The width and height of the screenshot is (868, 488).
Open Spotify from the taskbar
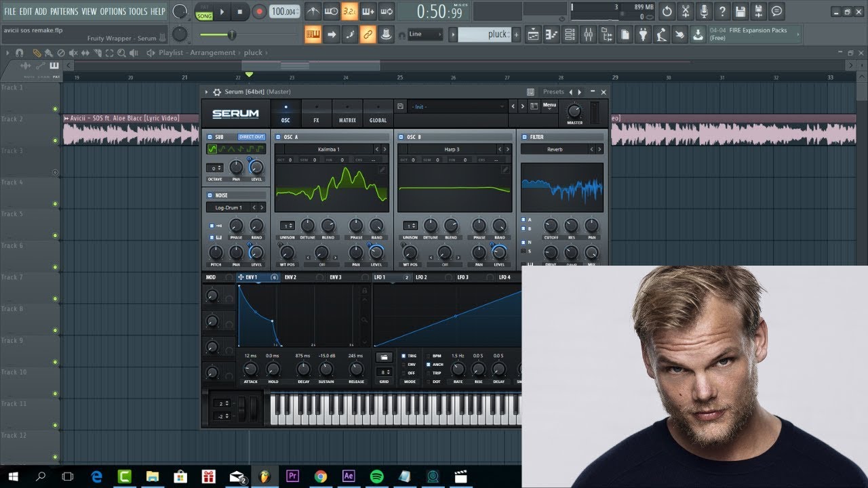tap(377, 476)
